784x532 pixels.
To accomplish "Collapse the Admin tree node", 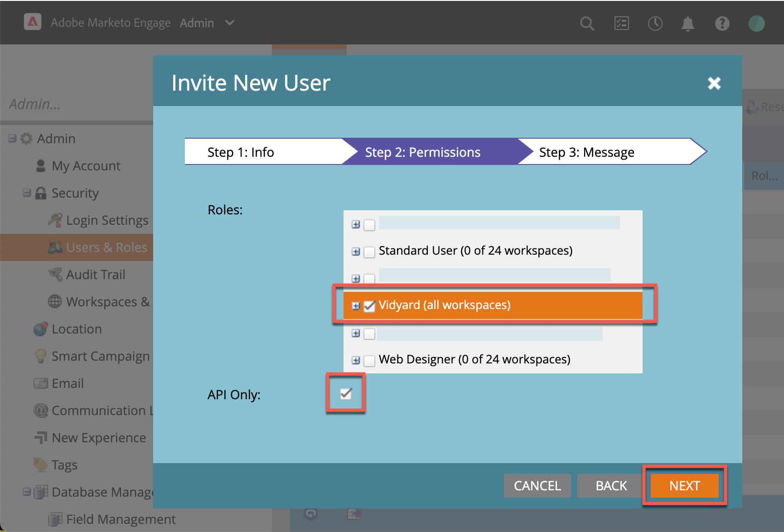I will coord(12,138).
